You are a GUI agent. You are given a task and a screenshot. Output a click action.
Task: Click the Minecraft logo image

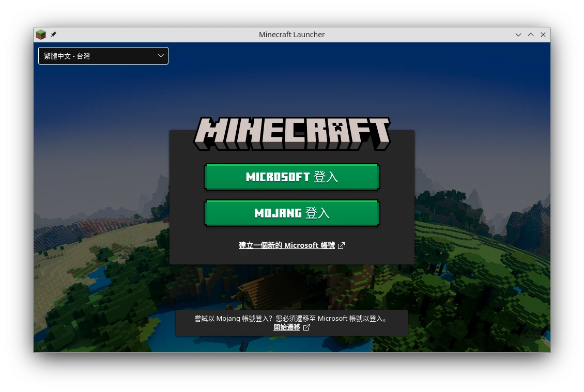tap(292, 134)
